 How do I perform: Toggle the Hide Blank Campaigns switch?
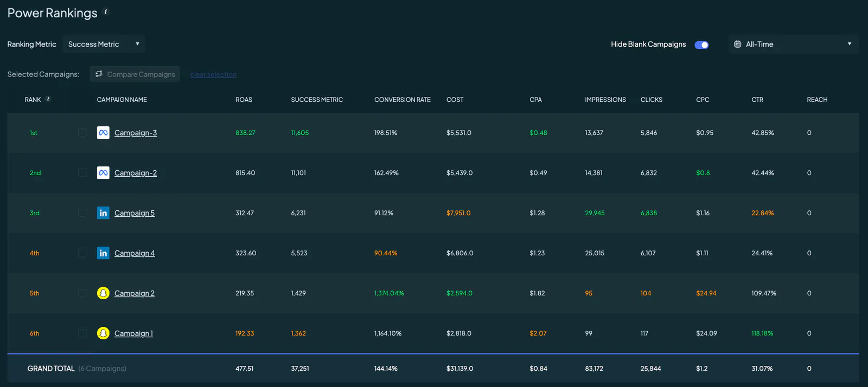[x=701, y=44]
